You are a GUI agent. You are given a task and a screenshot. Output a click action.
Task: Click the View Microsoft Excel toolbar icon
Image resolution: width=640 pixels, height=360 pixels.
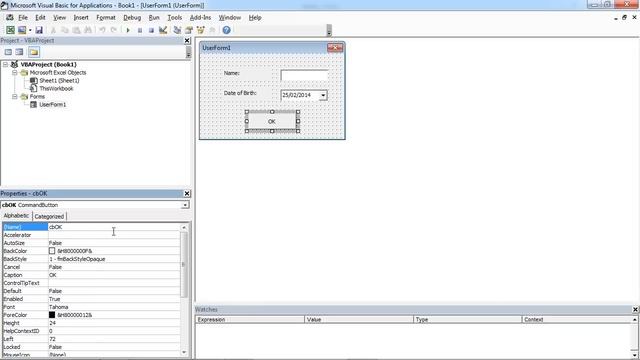click(10, 30)
